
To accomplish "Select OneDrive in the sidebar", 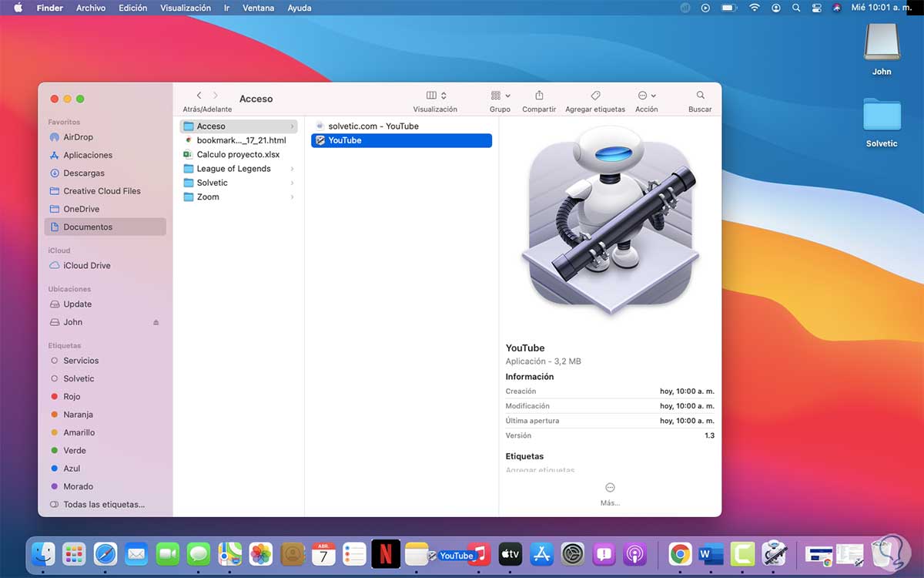I will 105,209.
